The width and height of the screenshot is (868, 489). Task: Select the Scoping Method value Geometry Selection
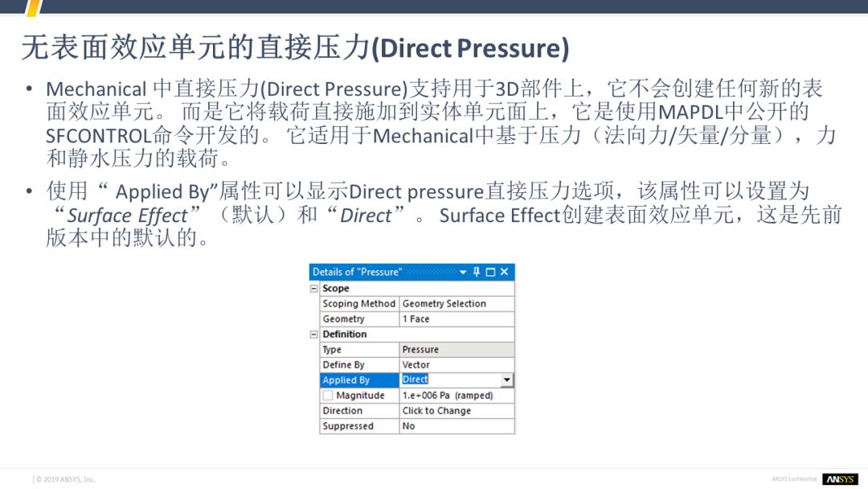click(456, 304)
